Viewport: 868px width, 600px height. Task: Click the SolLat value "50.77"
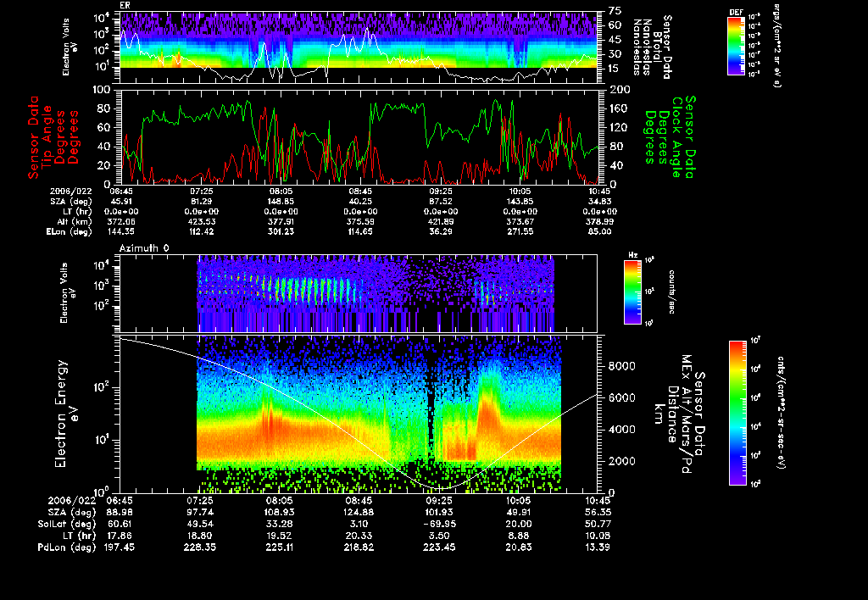click(598, 524)
